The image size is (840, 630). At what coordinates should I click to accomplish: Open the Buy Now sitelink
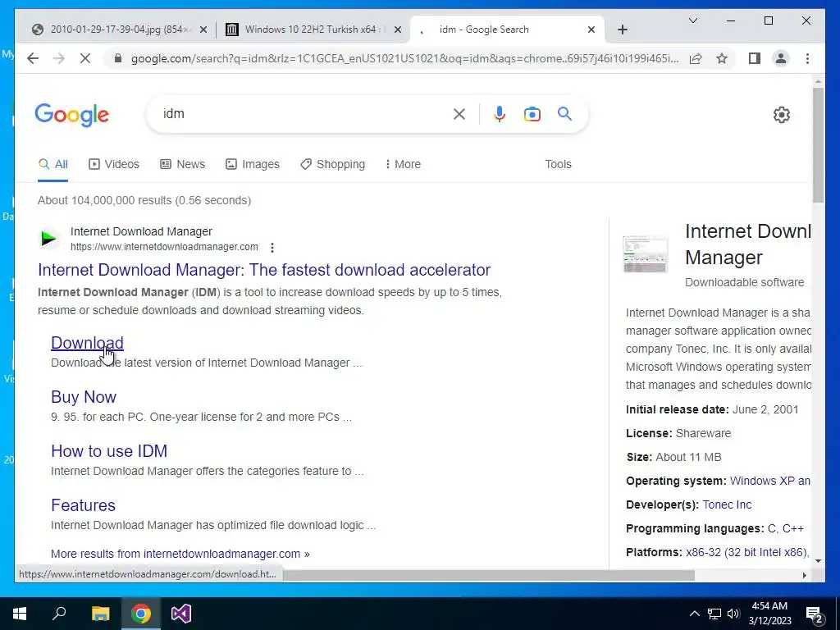click(83, 397)
